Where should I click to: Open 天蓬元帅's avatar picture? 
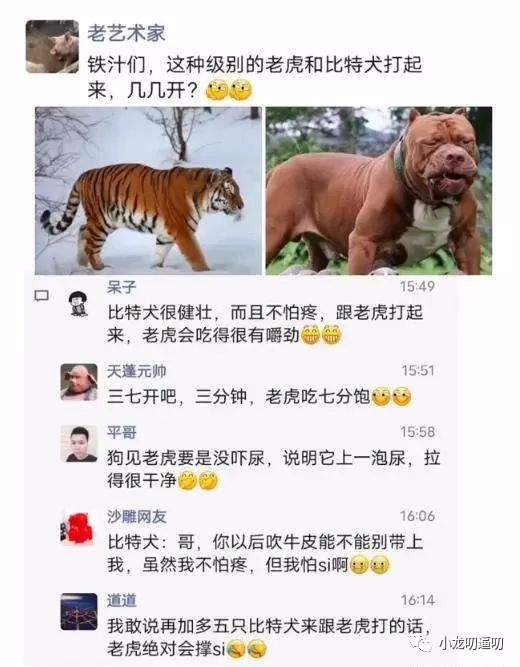[x=79, y=382]
